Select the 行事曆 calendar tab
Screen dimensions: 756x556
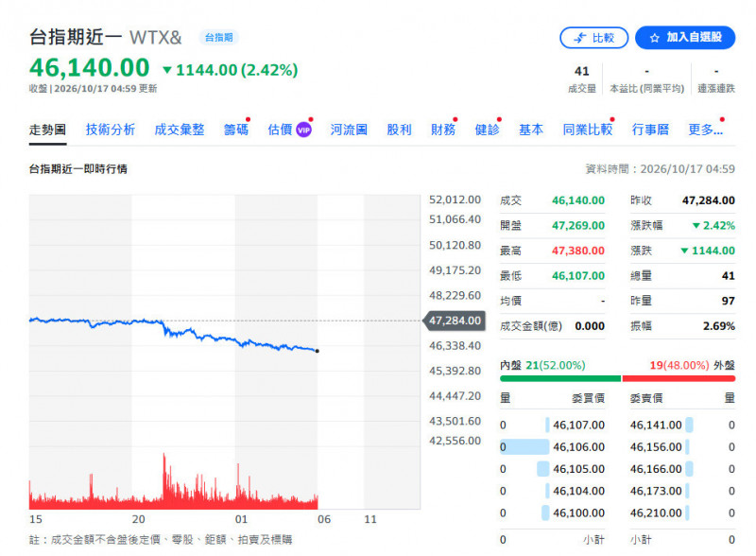tap(650, 130)
